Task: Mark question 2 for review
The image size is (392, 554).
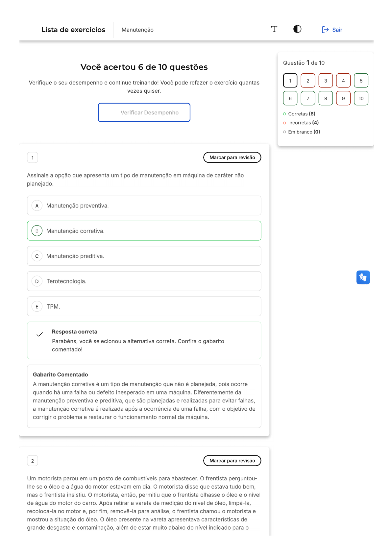Action: tap(232, 461)
